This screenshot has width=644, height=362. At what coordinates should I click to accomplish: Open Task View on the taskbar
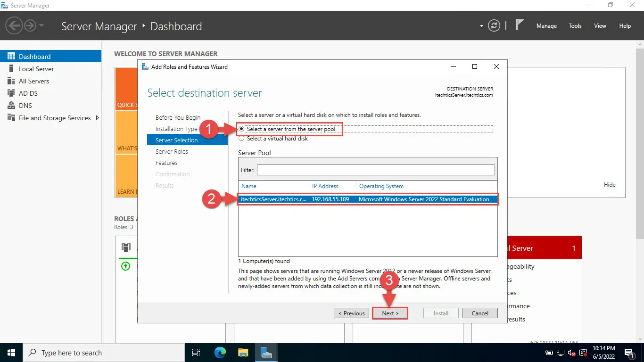[197, 353]
